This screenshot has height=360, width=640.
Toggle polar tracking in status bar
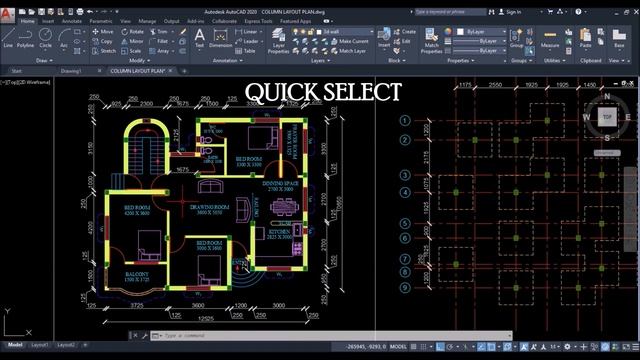point(450,347)
